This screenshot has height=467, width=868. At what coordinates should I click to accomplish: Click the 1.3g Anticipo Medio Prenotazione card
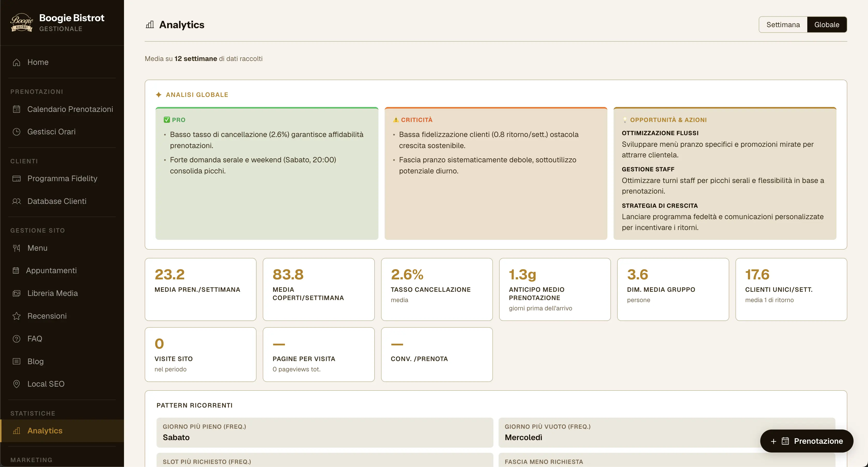555,289
